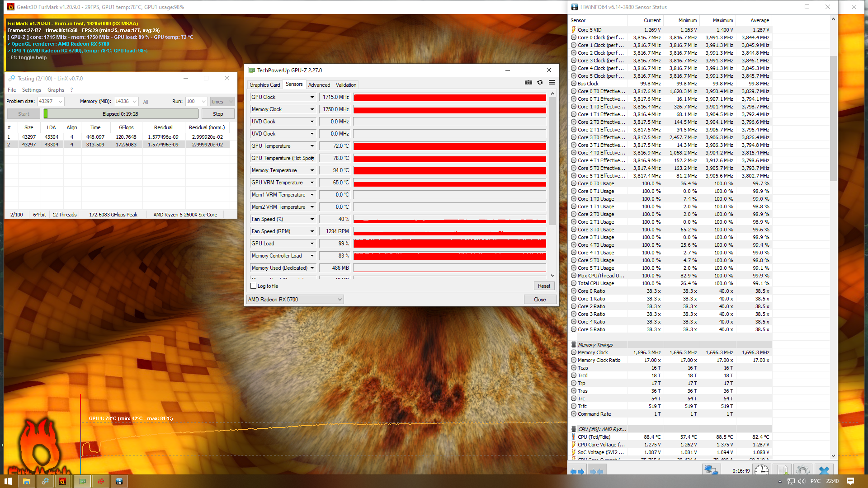Expand the Memory Temperature sensor dropdown
Viewport: 868px width, 488px height.
pyautogui.click(x=312, y=170)
